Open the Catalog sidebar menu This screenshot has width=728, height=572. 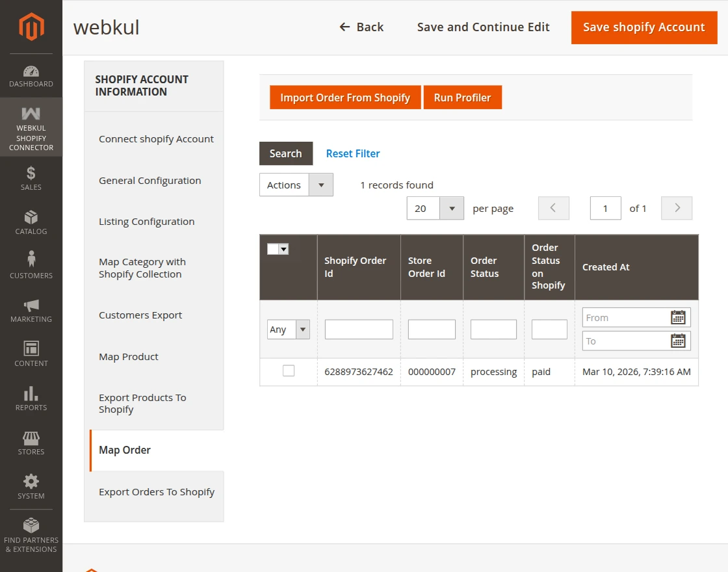pyautogui.click(x=31, y=222)
